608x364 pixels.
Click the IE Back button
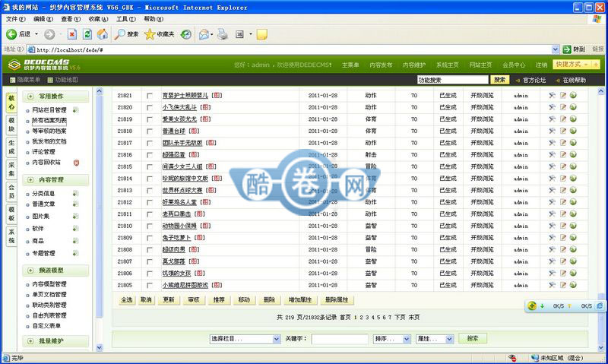(18, 34)
